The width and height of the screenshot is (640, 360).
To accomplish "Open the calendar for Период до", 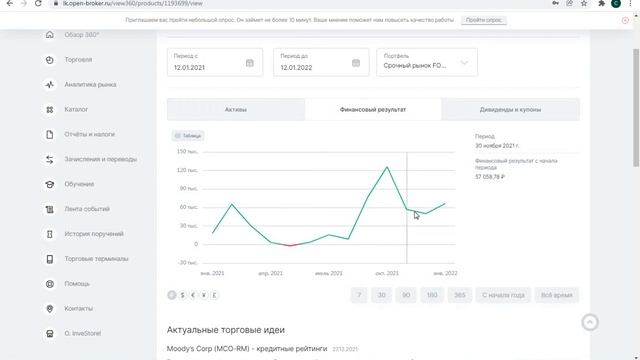I will [x=356, y=63].
